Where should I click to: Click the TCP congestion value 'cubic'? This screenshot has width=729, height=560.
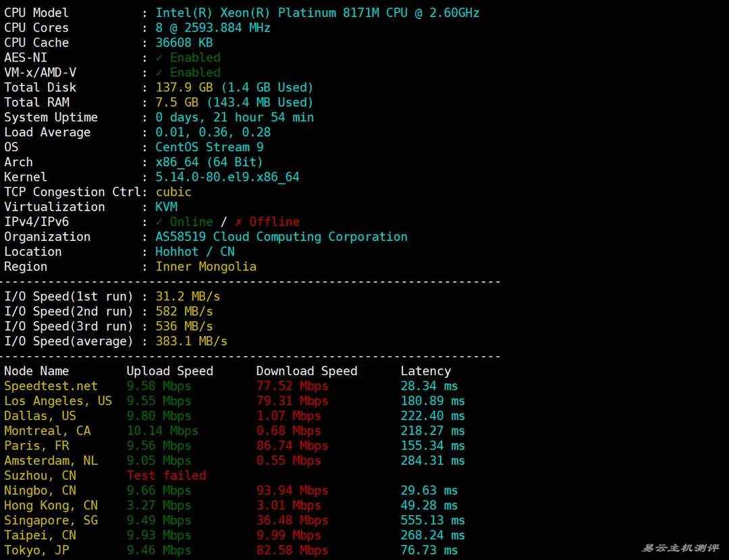pyautogui.click(x=173, y=192)
